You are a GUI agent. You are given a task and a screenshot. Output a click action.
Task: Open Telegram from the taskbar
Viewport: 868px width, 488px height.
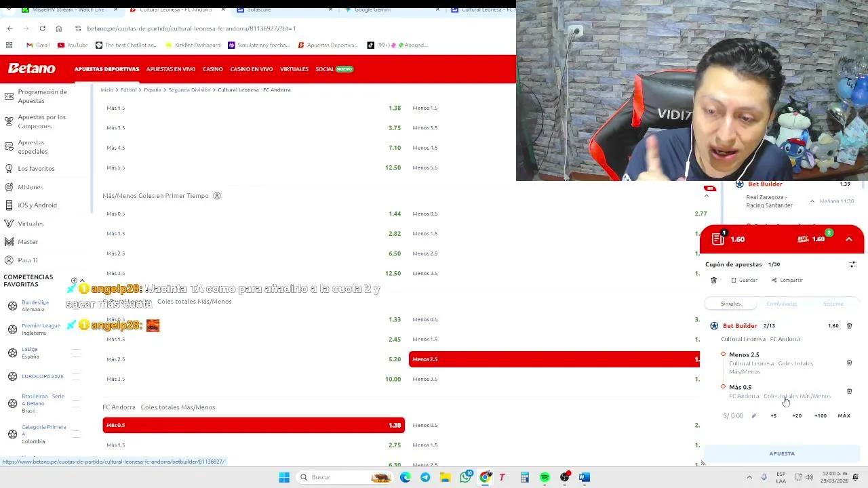click(x=425, y=477)
